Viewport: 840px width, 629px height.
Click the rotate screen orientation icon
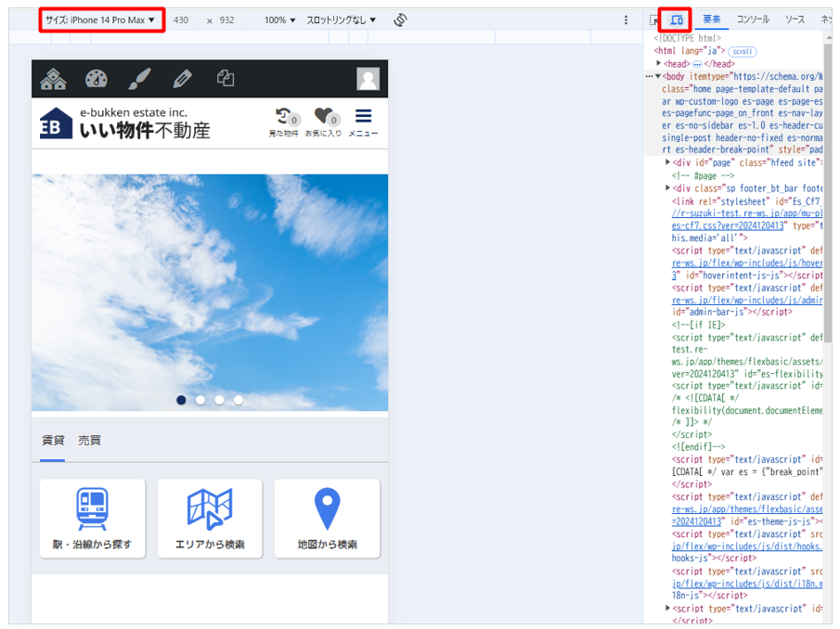[400, 19]
